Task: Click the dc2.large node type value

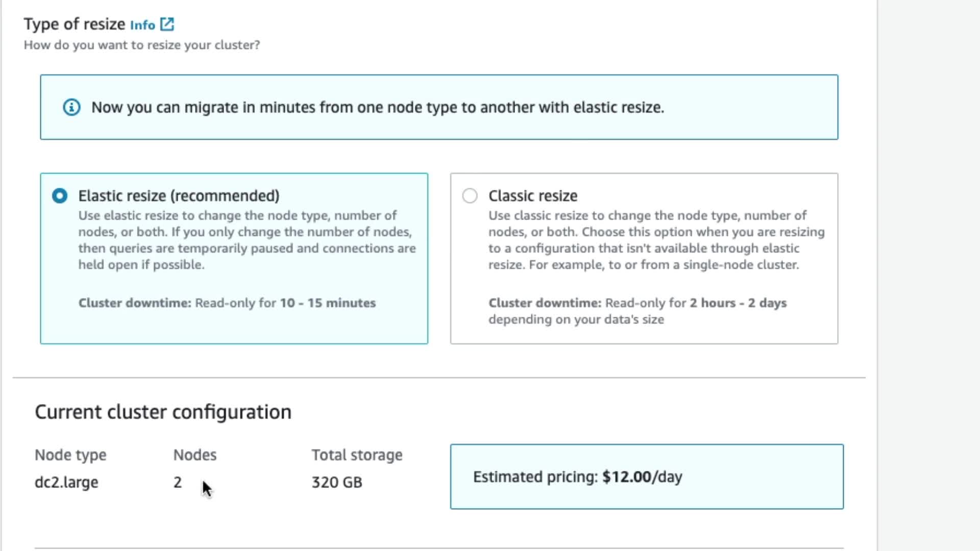Action: click(66, 482)
